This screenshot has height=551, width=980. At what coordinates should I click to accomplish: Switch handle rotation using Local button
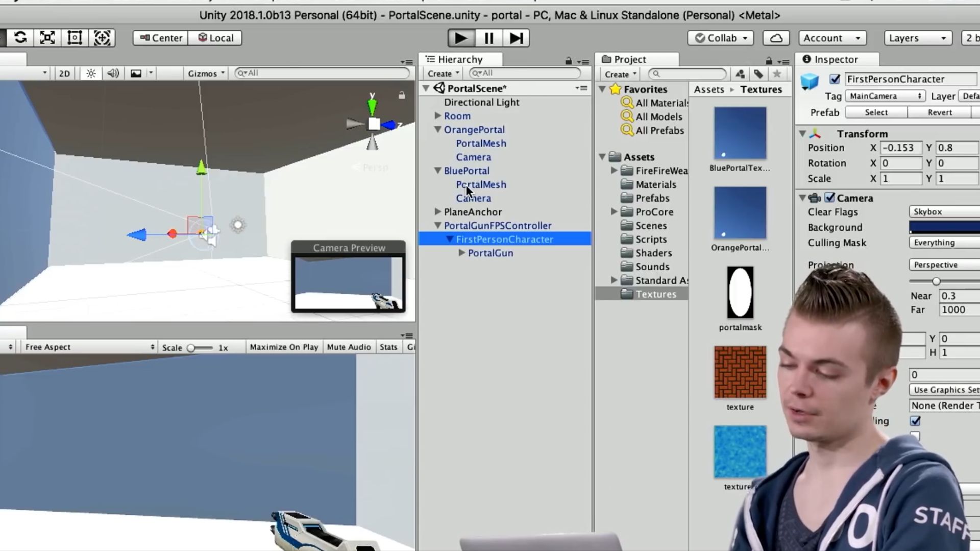click(x=215, y=38)
